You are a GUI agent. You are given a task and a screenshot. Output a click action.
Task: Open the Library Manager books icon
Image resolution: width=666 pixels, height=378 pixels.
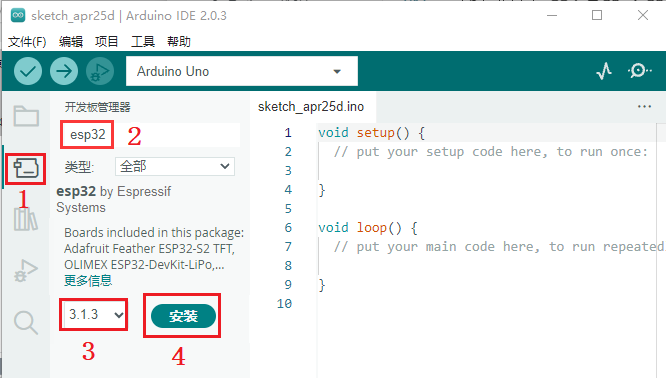(26, 219)
